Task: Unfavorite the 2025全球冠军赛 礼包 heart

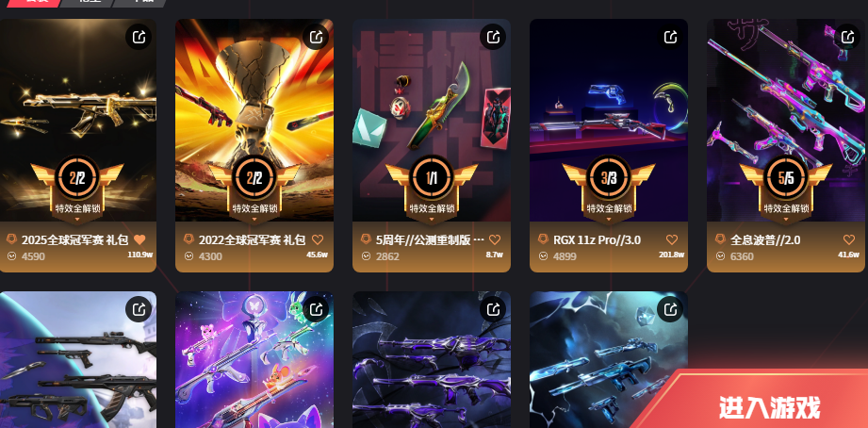Action: point(139,239)
